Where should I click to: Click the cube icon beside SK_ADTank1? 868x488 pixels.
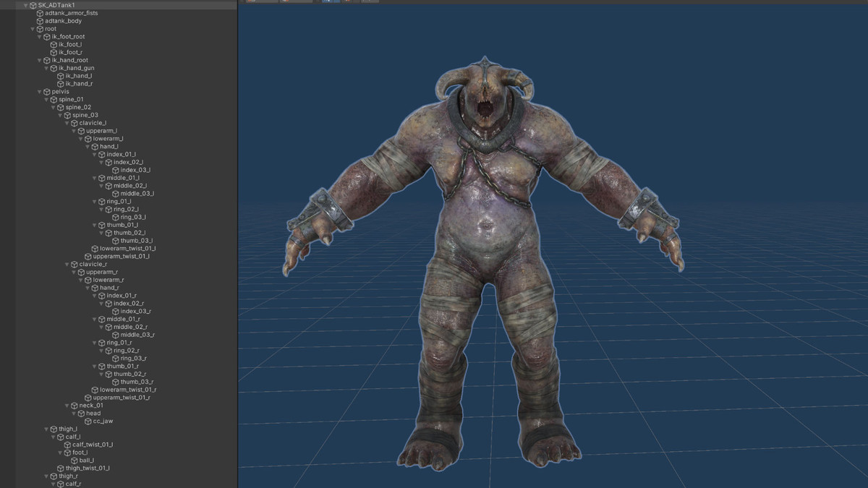click(33, 5)
